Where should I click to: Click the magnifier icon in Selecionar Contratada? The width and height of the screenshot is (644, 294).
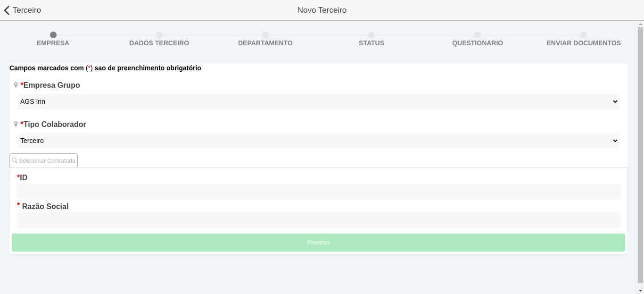coord(15,160)
